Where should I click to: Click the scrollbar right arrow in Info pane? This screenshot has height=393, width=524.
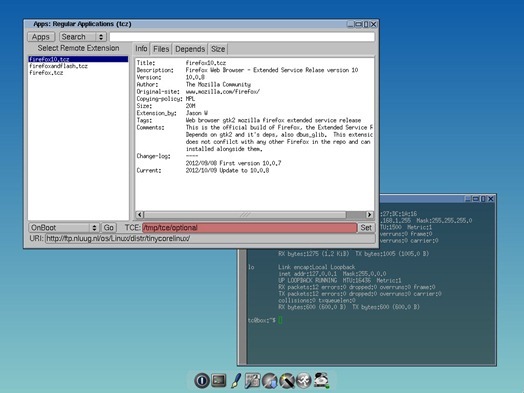[x=370, y=215]
